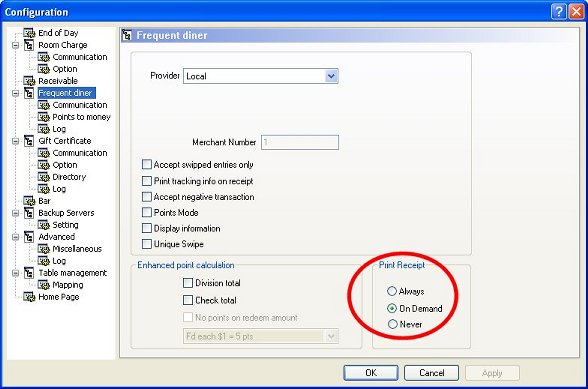The image size is (588, 389).
Task: Select Communication under Room Charge
Action: [80, 57]
